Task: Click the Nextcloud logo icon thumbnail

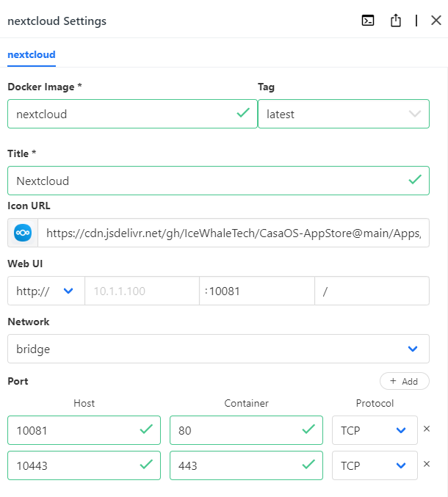Action: click(x=23, y=233)
